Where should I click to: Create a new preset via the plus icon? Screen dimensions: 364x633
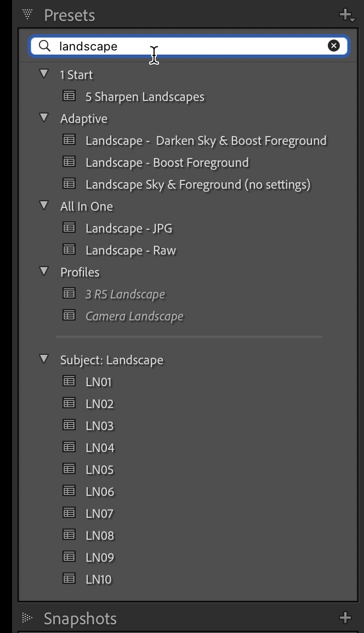(x=344, y=15)
